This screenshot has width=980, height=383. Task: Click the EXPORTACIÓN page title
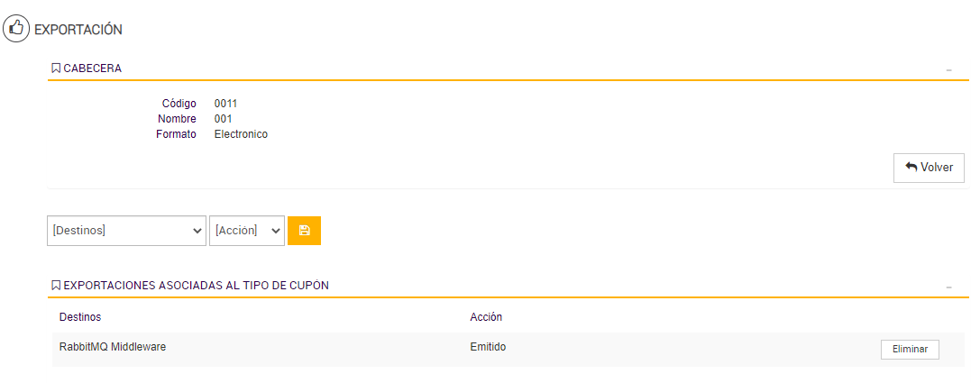click(78, 30)
